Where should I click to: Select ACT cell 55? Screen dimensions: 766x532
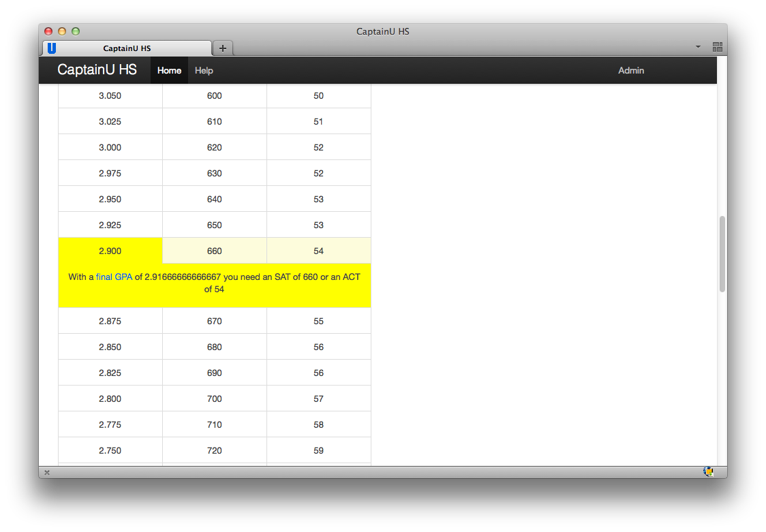coord(318,321)
